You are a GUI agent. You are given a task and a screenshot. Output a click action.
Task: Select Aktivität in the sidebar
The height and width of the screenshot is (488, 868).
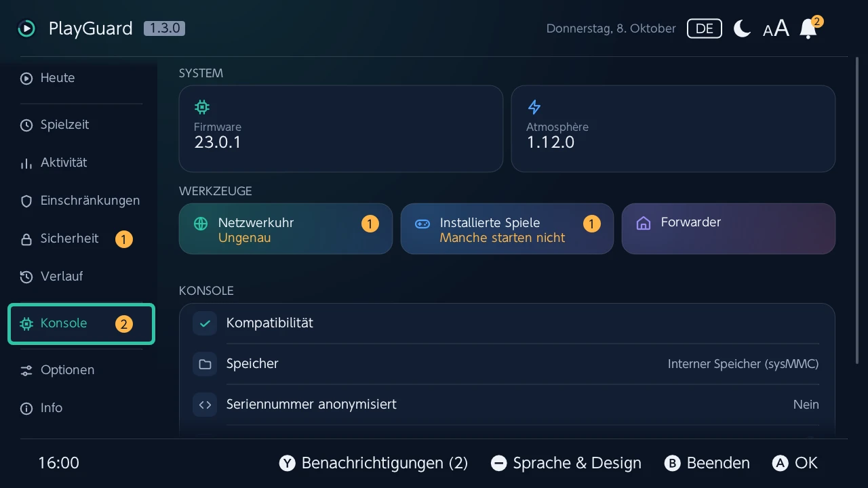(x=81, y=163)
